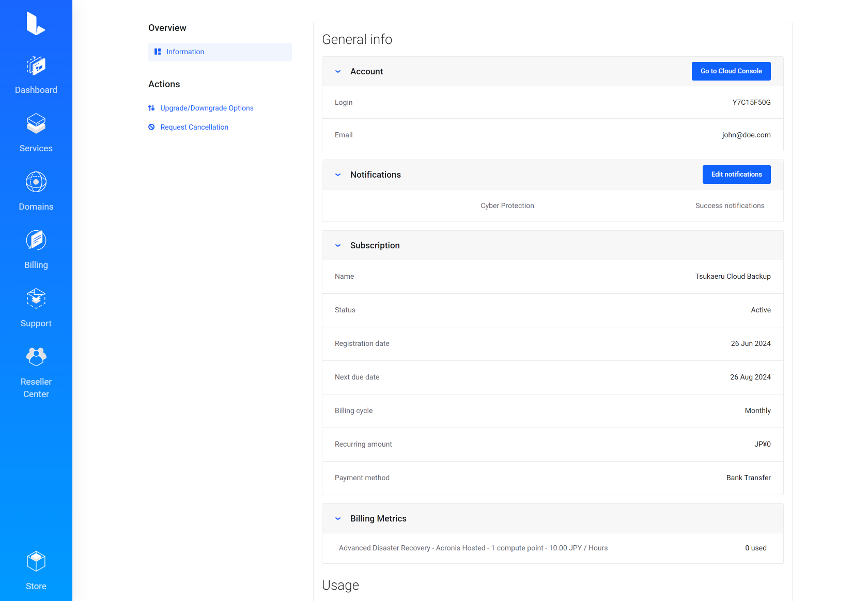Click the Notifications section heading

click(376, 175)
